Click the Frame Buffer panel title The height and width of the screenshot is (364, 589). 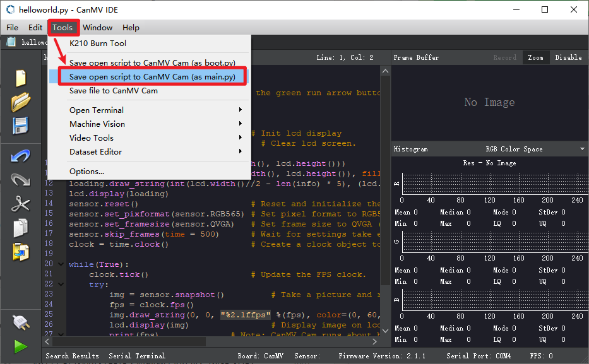click(416, 57)
